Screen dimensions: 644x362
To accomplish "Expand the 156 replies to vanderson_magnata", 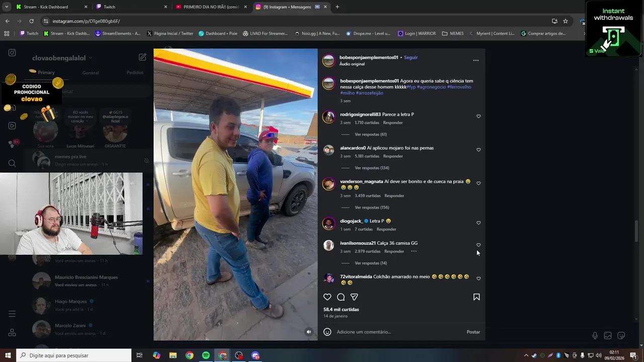I will click(372, 208).
